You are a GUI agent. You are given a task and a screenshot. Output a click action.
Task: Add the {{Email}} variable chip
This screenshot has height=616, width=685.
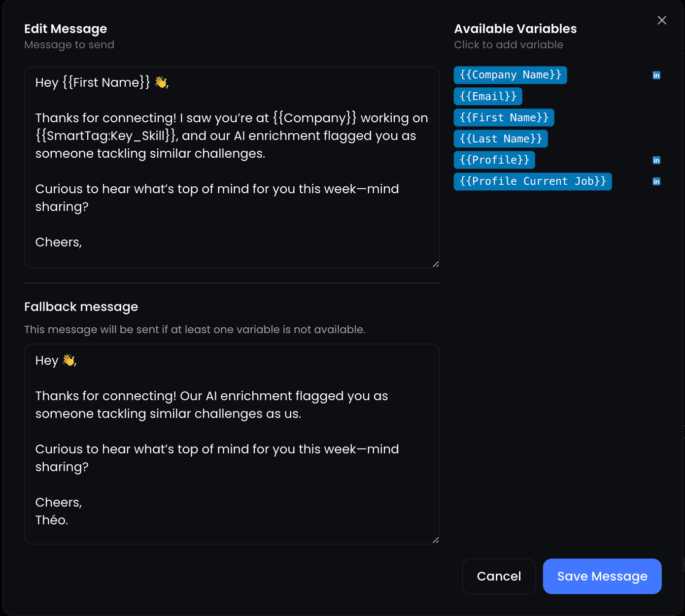[488, 96]
